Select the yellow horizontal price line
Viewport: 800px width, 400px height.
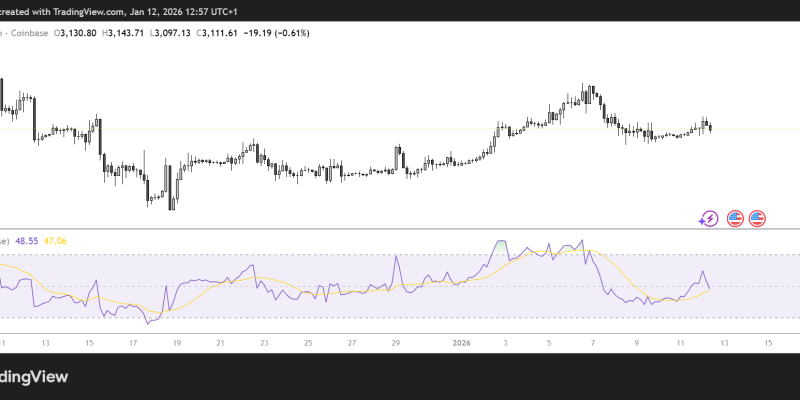(300, 129)
